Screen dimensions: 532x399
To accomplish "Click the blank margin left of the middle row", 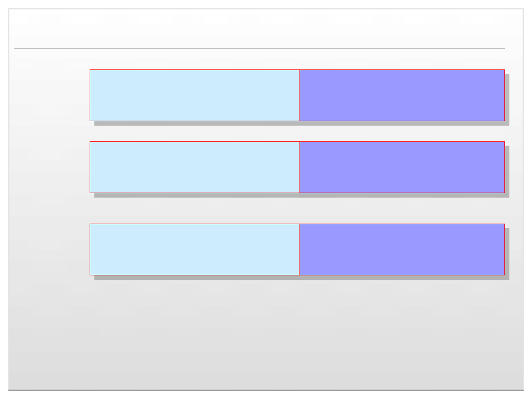I will [49, 167].
